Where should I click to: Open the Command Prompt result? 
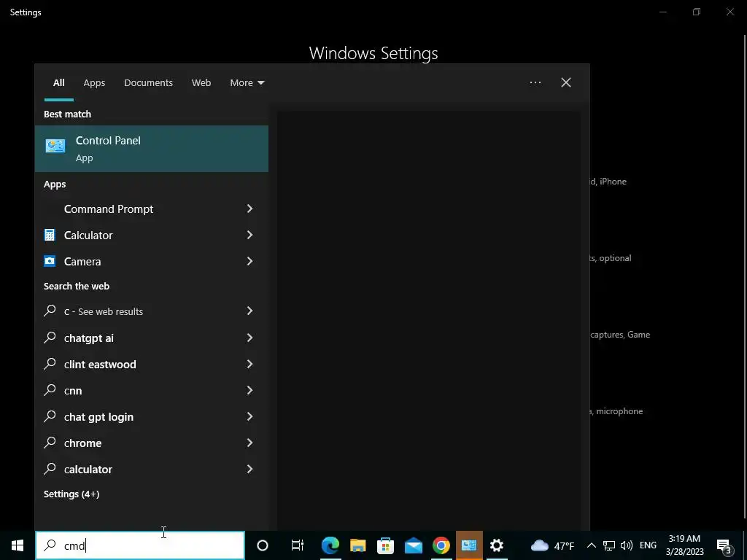pyautogui.click(x=139, y=209)
